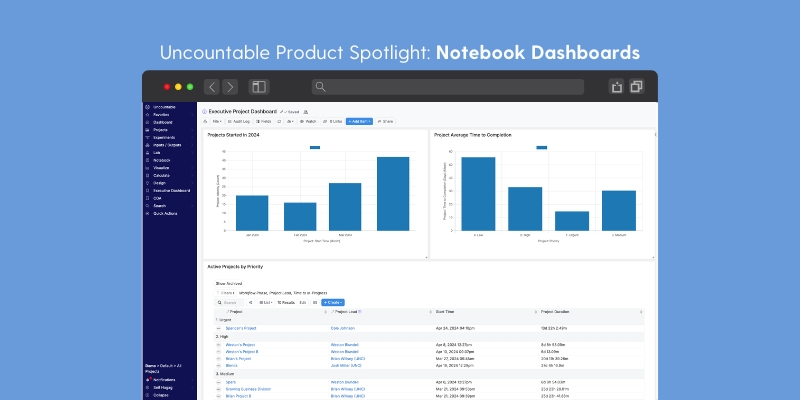This screenshot has width=800, height=400.
Task: Click the Calculate sidebar icon
Action: click(148, 176)
